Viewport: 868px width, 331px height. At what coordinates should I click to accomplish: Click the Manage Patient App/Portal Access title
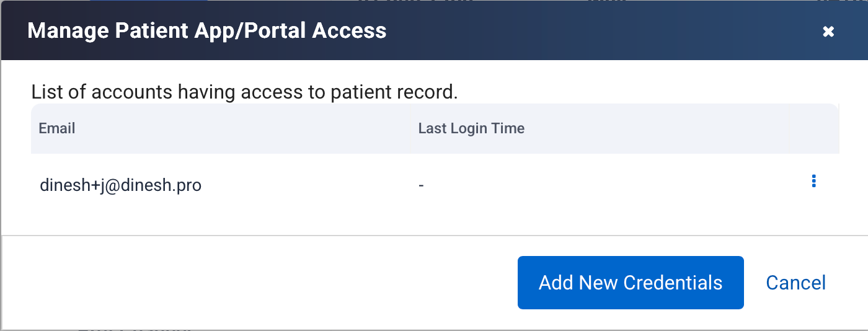(207, 30)
